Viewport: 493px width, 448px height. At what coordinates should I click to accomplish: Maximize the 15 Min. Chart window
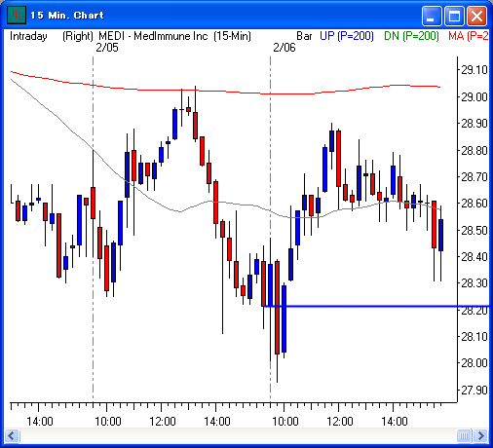(x=454, y=16)
